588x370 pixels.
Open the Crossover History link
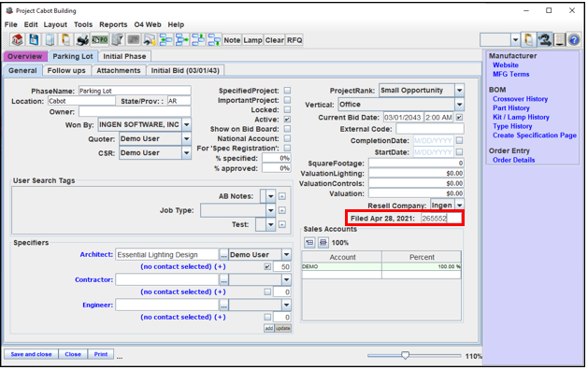(520, 99)
